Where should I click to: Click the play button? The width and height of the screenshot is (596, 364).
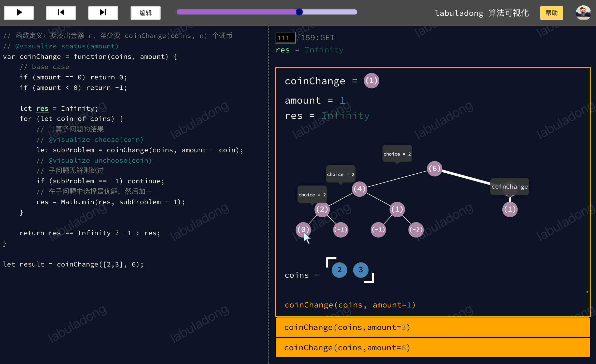[19, 13]
